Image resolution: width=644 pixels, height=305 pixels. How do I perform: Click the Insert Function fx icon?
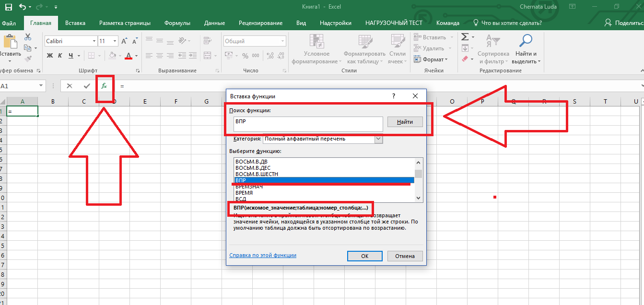tap(104, 86)
